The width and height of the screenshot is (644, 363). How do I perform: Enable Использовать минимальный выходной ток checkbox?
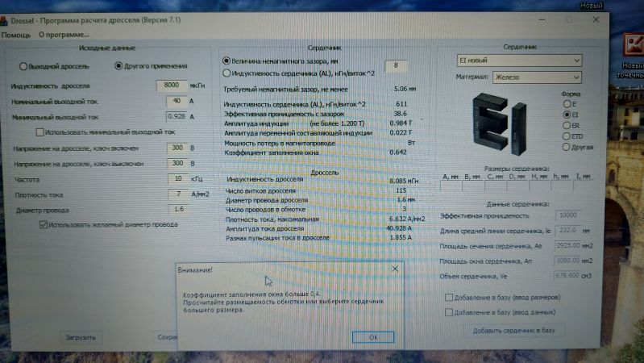pos(39,131)
